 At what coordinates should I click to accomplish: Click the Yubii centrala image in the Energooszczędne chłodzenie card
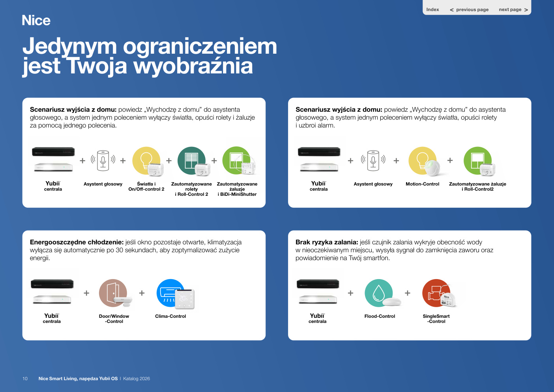tap(52, 291)
